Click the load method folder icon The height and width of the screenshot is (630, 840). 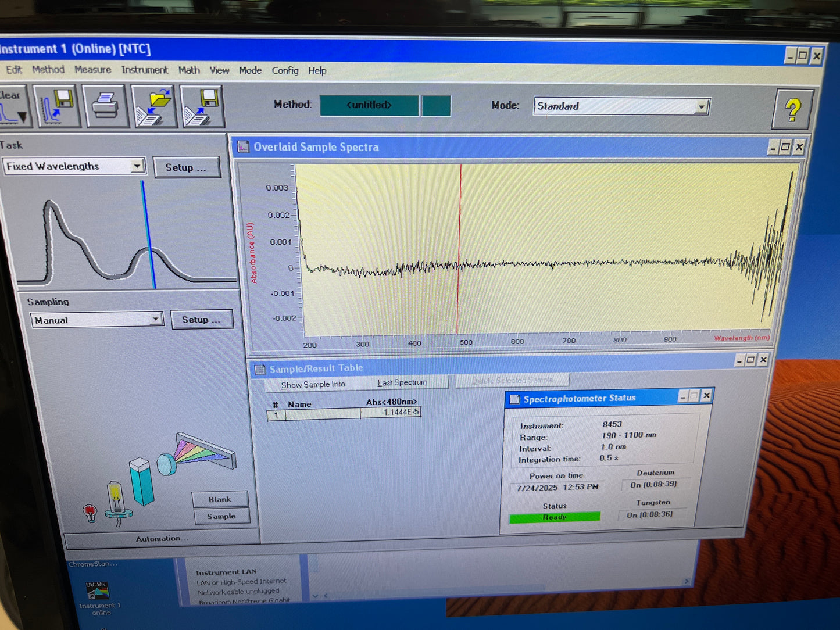click(x=154, y=106)
